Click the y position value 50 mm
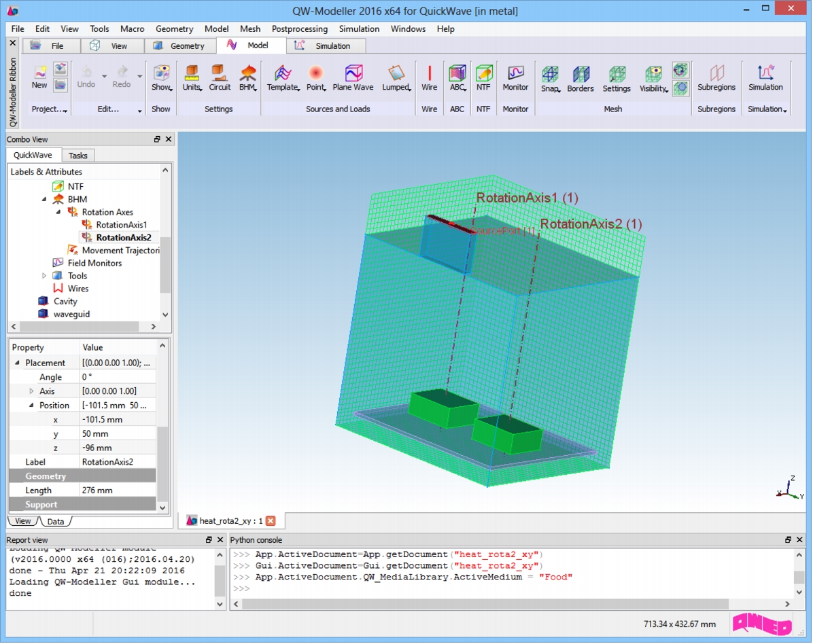The image size is (813, 644). pos(118,433)
